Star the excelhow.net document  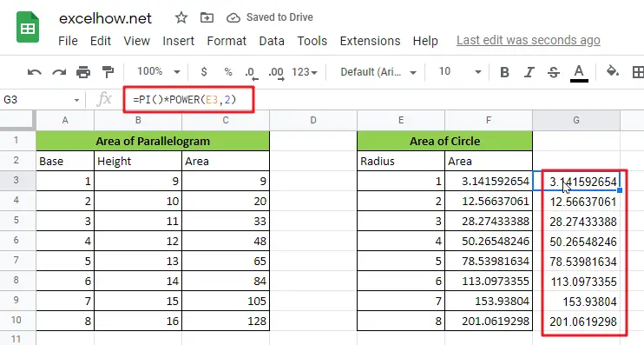point(181,17)
